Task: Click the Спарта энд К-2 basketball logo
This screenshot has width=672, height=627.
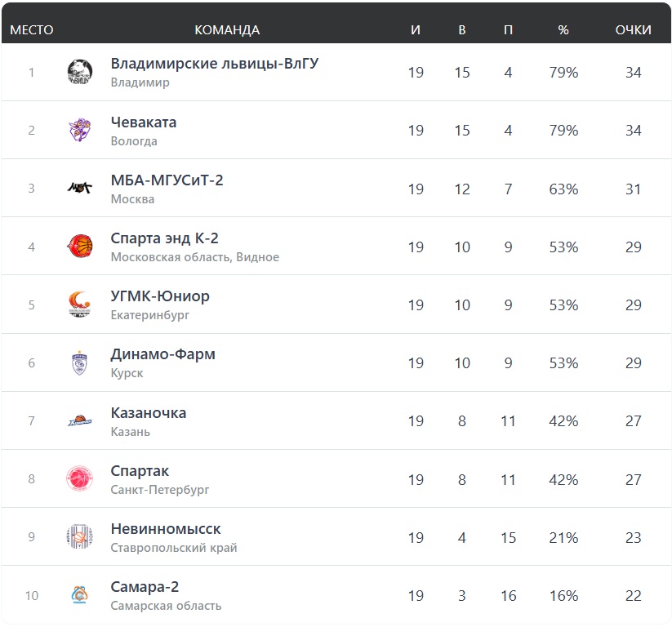Action: pyautogui.click(x=80, y=247)
